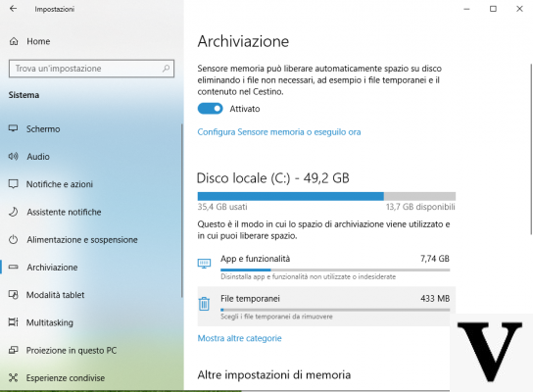Click the Esperienze condivise icon
Screen dimensions: 533x392
pyautogui.click(x=14, y=377)
